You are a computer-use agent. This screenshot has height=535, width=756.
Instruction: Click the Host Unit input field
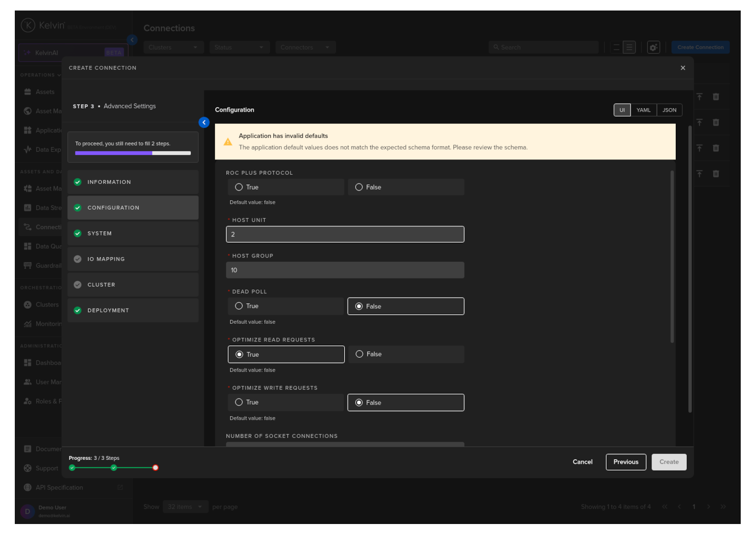coord(345,235)
